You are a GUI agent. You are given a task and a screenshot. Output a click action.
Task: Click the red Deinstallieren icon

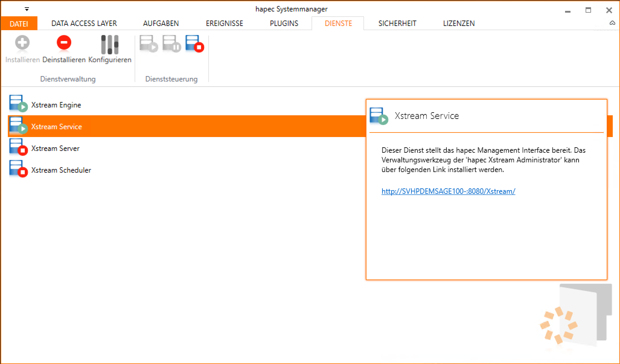point(64,43)
